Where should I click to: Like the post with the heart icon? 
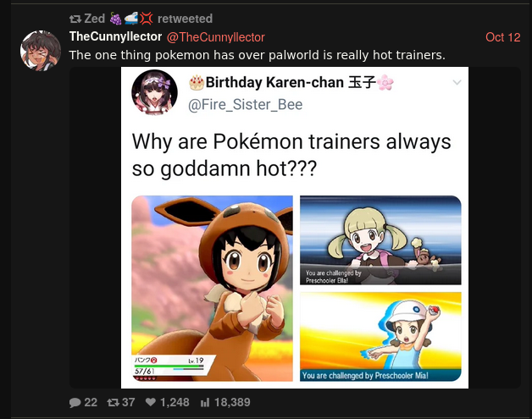(x=151, y=402)
